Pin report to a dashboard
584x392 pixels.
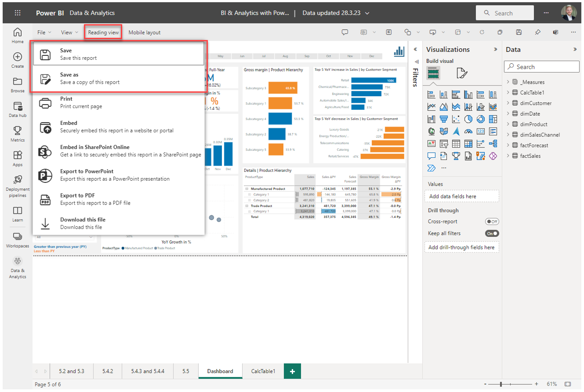[x=538, y=32]
